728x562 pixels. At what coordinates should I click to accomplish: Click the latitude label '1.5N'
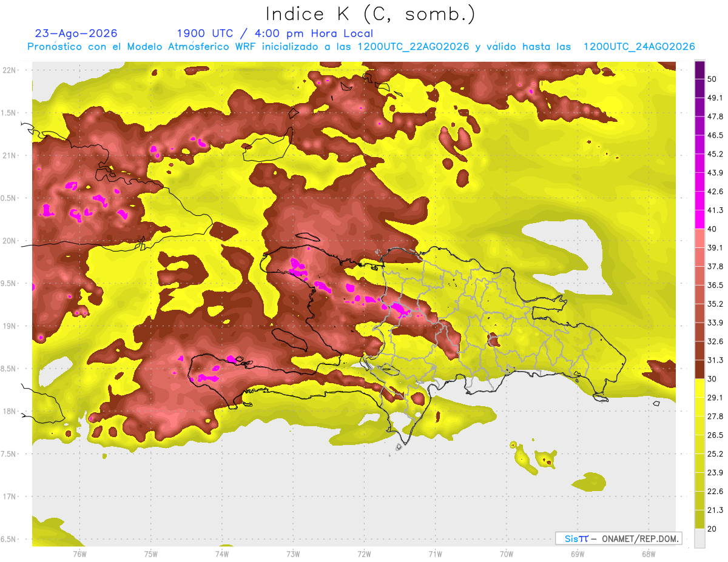[x=9, y=113]
